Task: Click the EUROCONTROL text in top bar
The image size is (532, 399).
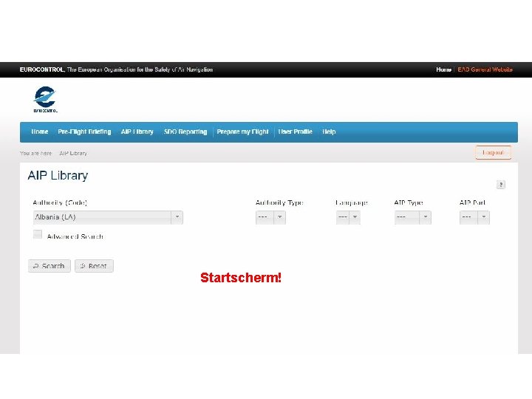Action: click(x=41, y=69)
